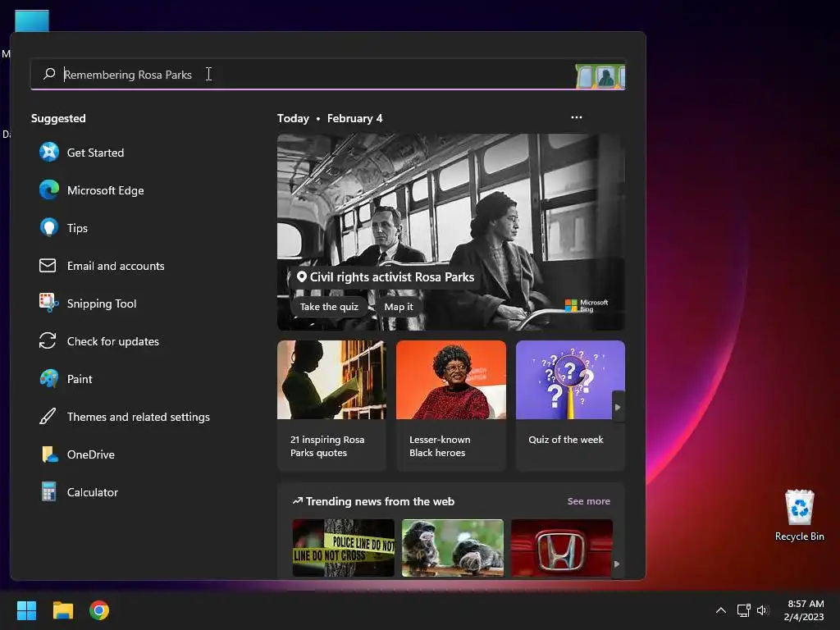Follow the See more link

[588, 501]
